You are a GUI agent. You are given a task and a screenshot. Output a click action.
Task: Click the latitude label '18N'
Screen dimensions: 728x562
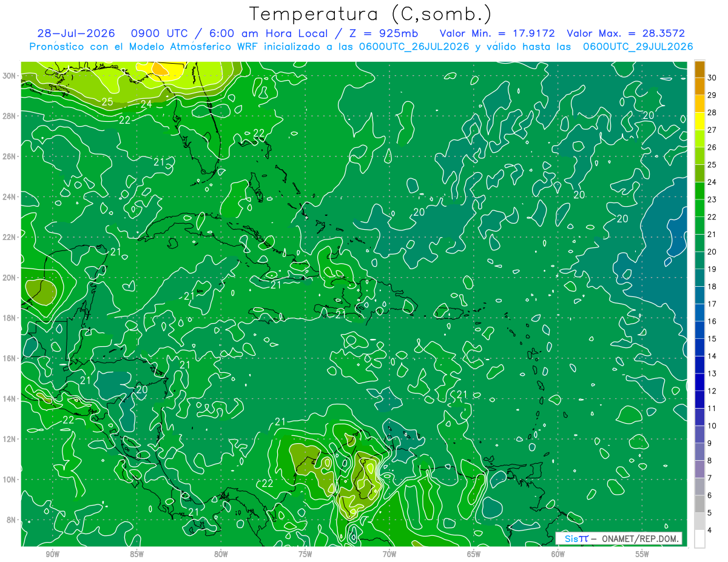tap(9, 318)
